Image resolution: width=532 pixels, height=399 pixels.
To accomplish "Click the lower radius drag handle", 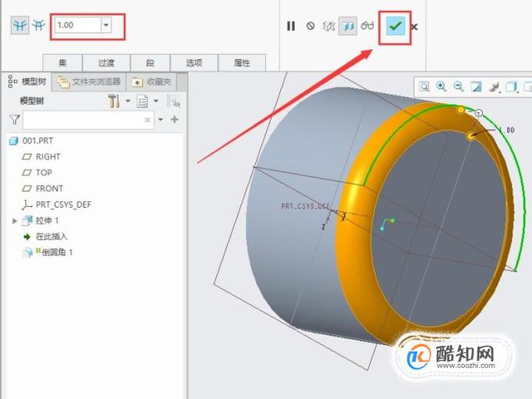I will (x=470, y=136).
